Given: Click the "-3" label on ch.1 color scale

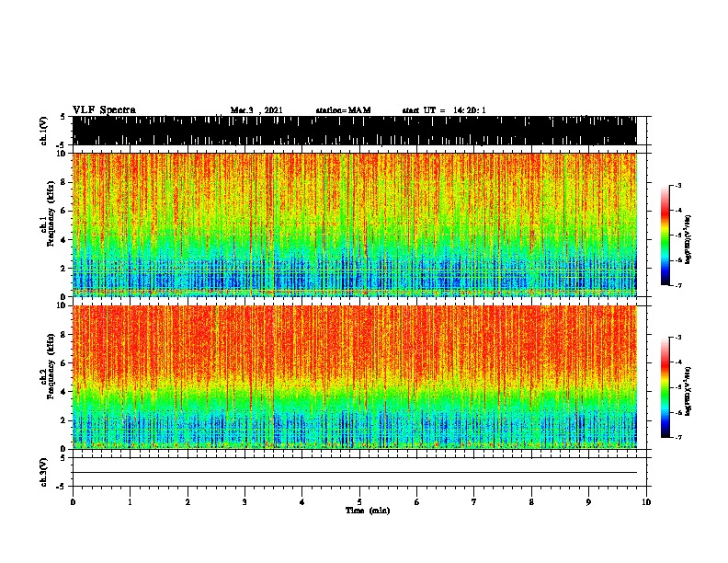Looking at the screenshot, I should (x=678, y=185).
